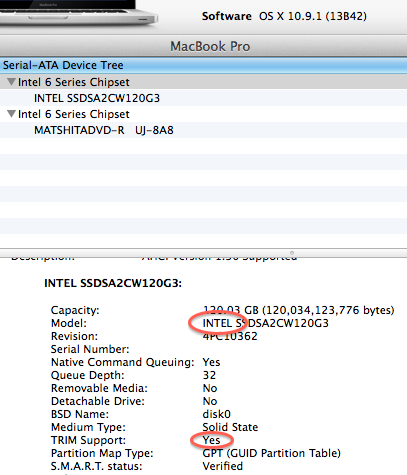This screenshot has height=475, width=407.
Task: Click the Serial Number label
Action: 90,349
